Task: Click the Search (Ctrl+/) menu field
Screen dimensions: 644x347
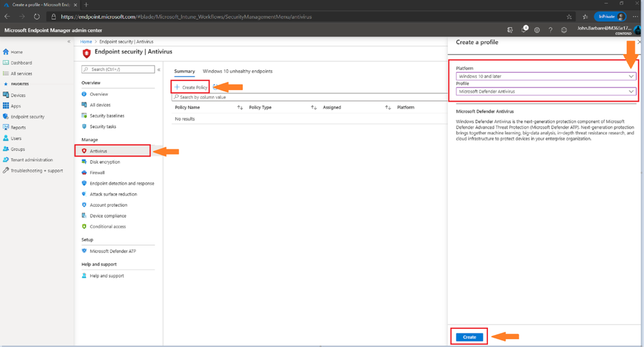Action: tap(118, 70)
